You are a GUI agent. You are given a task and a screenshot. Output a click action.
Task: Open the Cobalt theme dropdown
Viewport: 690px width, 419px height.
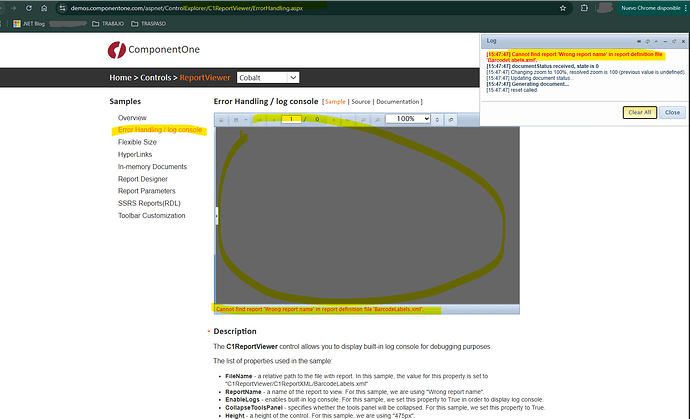pyautogui.click(x=263, y=77)
